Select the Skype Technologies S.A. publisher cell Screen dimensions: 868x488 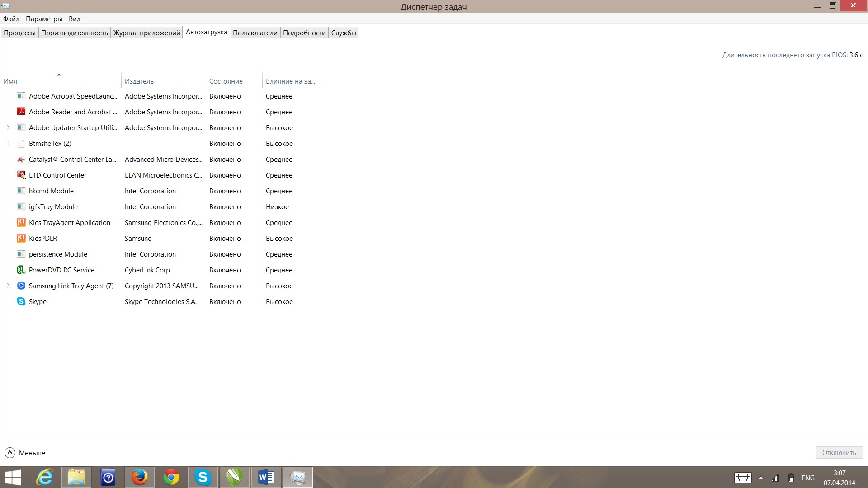160,301
